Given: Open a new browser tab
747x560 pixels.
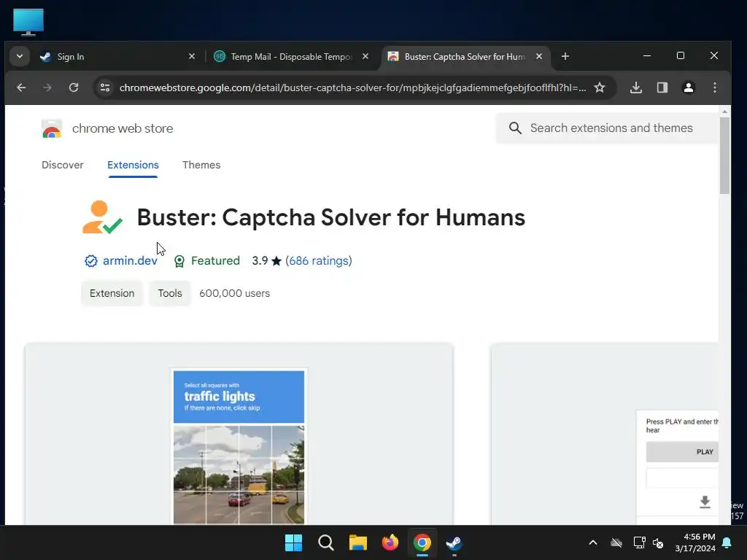Looking at the screenshot, I should click(565, 56).
